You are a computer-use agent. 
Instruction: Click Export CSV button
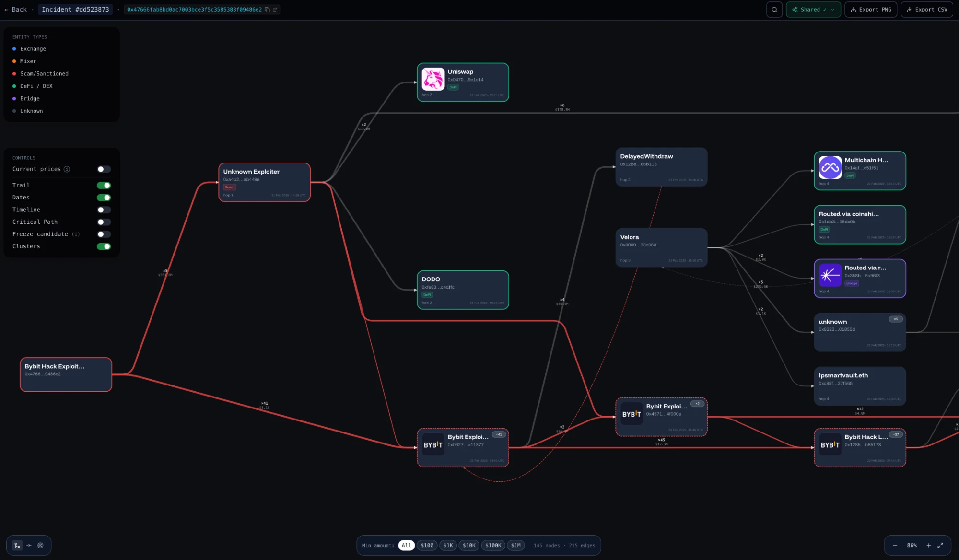(x=926, y=10)
